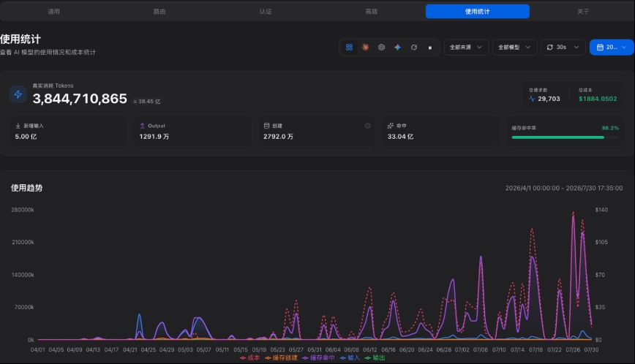
Task: Switch to the 认证 tab
Action: tap(266, 11)
